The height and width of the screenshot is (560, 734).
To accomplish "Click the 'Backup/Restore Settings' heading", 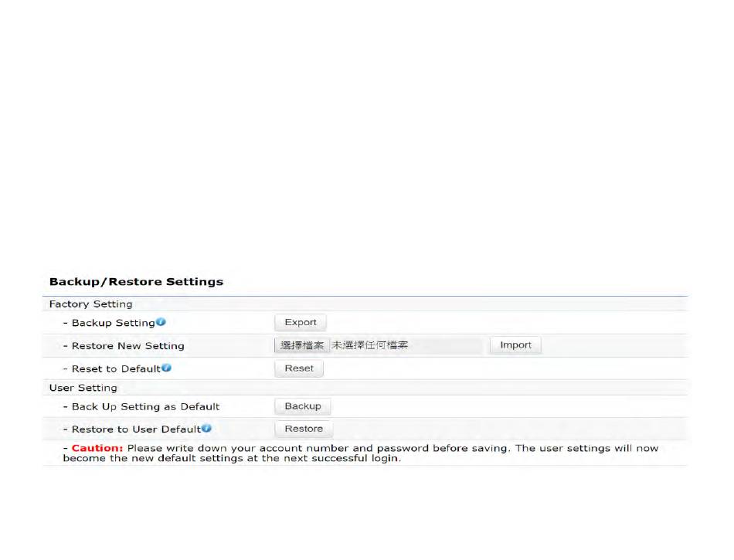I will pos(136,282).
